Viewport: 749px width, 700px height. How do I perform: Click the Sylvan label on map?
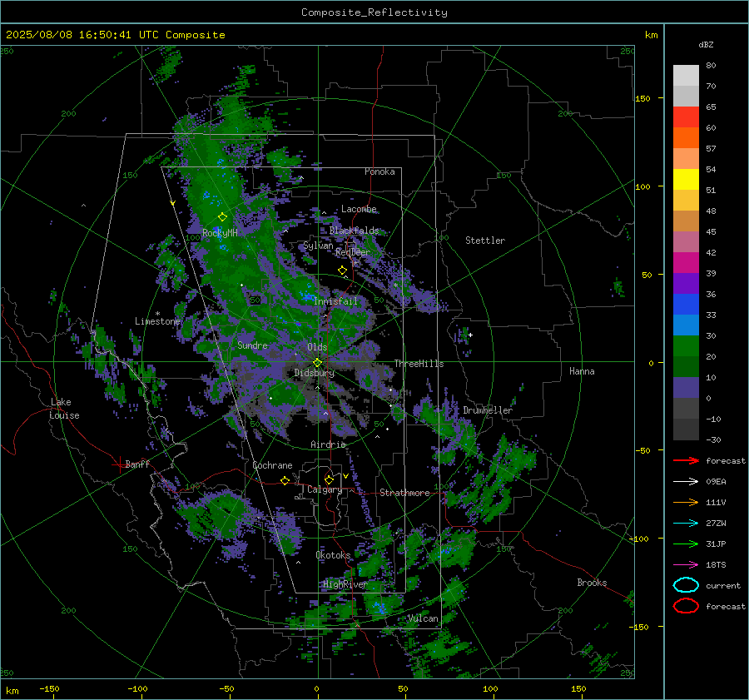click(318, 246)
